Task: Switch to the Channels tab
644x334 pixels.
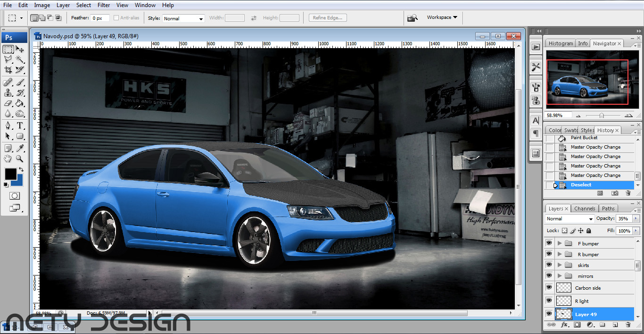Action: [585, 209]
